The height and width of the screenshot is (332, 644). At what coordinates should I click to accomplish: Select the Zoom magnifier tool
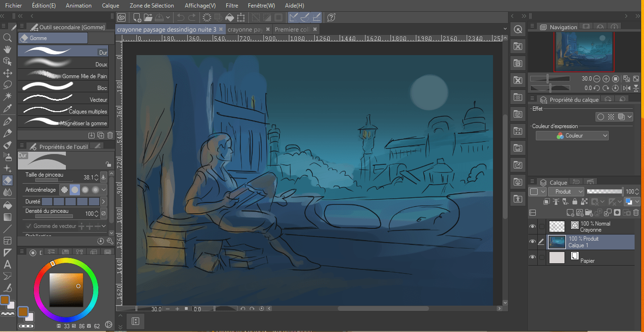(x=8, y=38)
